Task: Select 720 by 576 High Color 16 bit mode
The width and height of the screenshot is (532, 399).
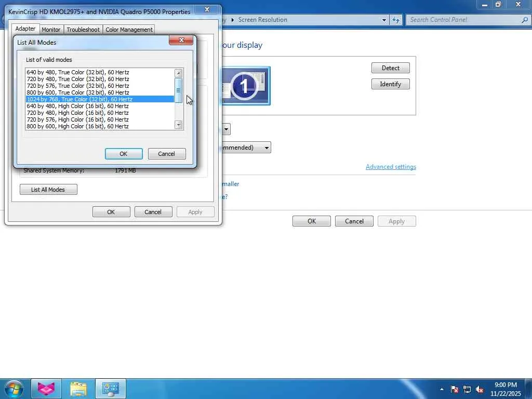Action: [100, 119]
